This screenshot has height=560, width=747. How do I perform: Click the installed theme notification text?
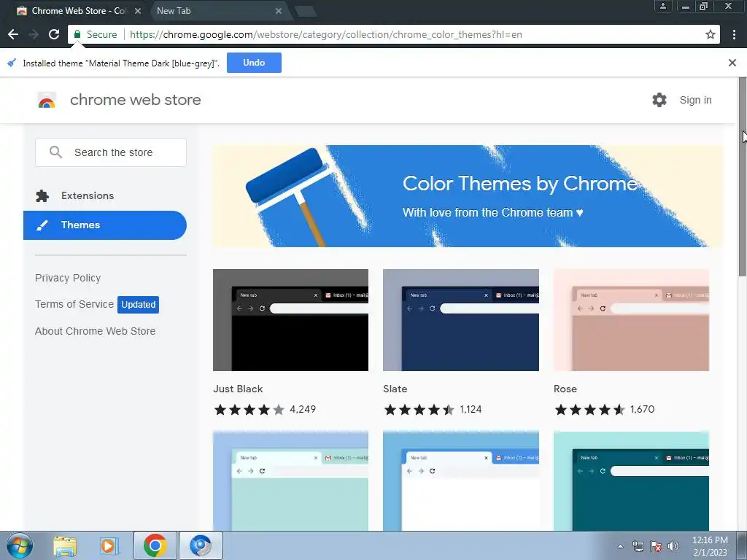click(121, 63)
